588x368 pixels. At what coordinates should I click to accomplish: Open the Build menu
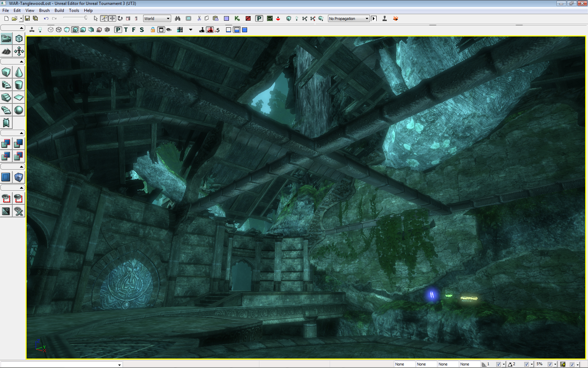(x=59, y=11)
